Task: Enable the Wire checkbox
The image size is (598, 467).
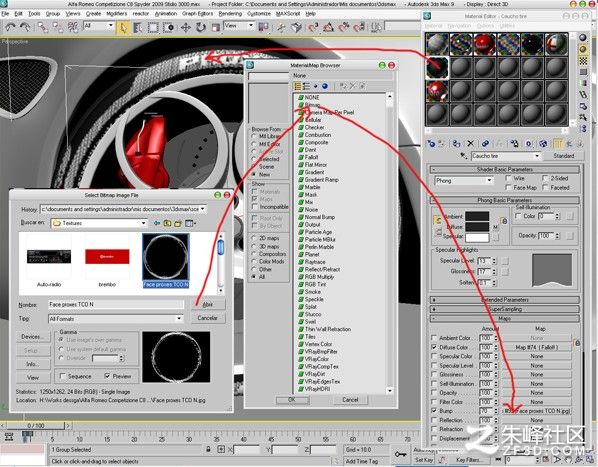Action: coord(508,178)
